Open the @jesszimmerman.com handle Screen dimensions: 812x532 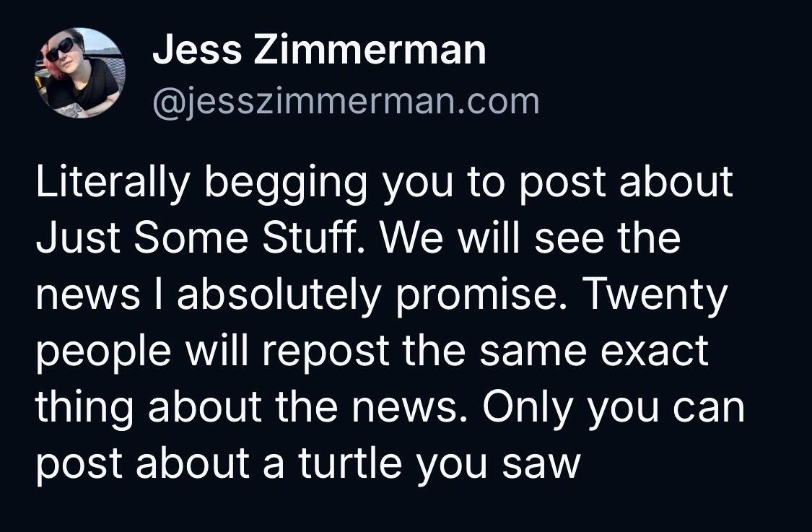click(346, 102)
